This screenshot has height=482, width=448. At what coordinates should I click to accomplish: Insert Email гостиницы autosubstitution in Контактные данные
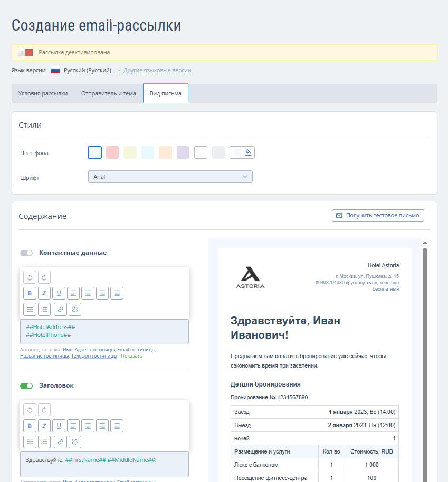(x=136, y=350)
